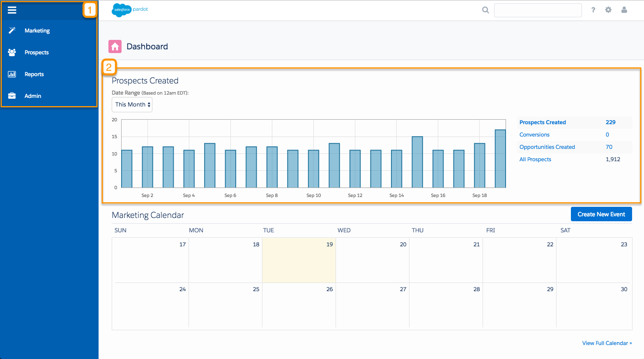644x359 pixels.
Task: Click the search magnifier icon
Action: point(485,10)
